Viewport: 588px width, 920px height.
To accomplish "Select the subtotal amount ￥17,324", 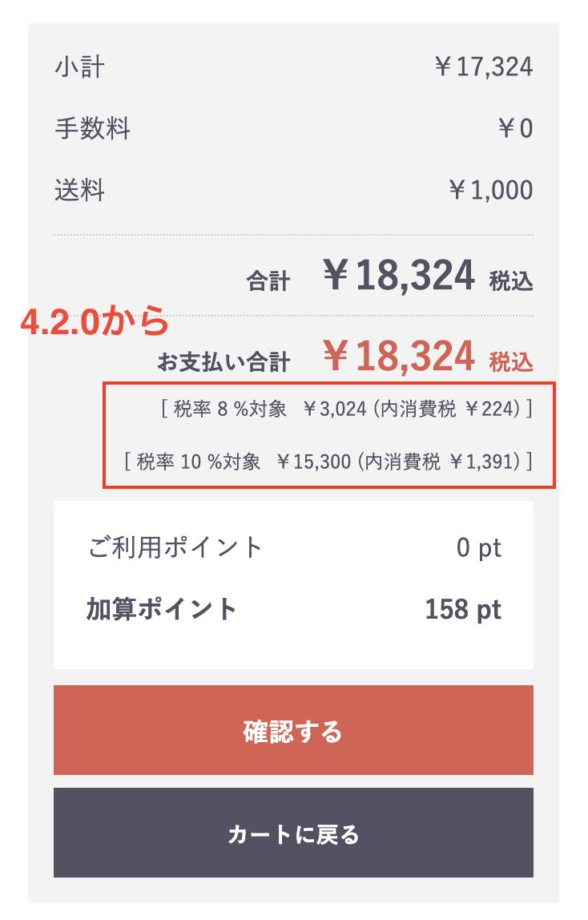I will point(483,67).
